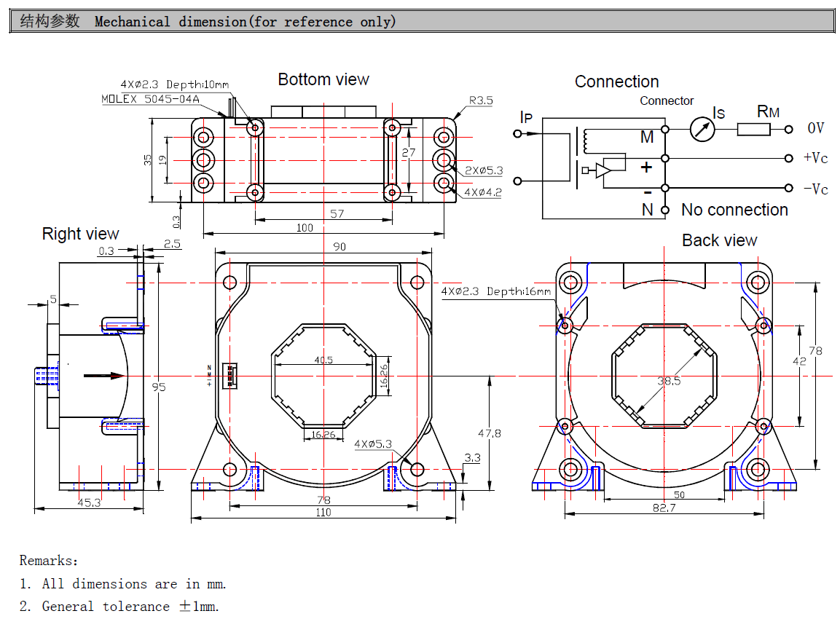Click the N connector pin circle
Viewport: 840px width, 627px height.
click(664, 210)
